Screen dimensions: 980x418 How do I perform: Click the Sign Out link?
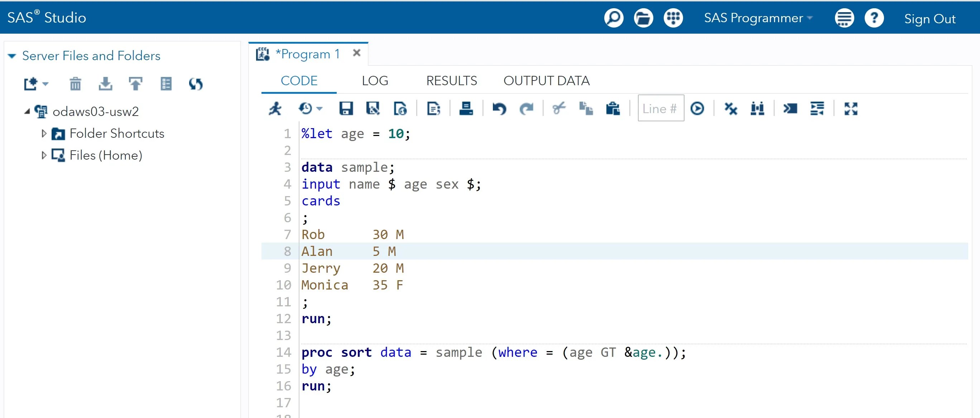929,19
